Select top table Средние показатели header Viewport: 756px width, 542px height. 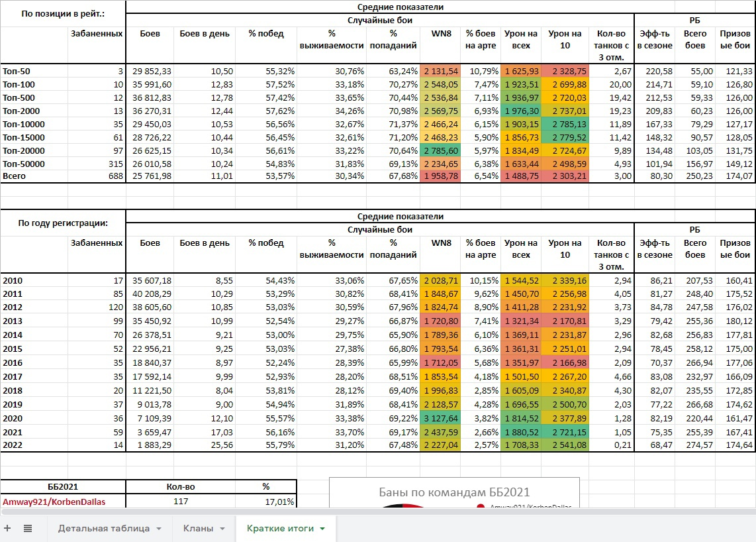[x=401, y=7]
